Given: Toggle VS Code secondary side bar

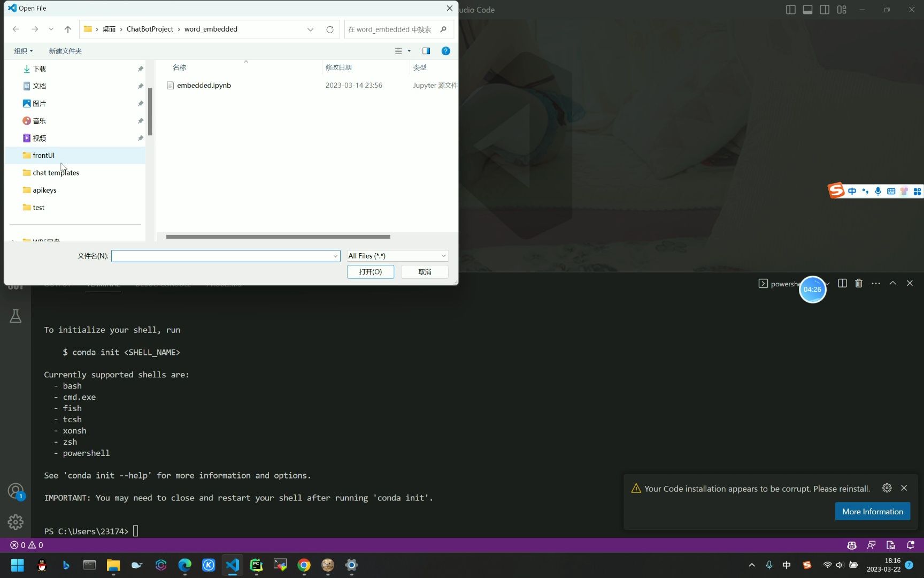Looking at the screenshot, I should click(825, 10).
